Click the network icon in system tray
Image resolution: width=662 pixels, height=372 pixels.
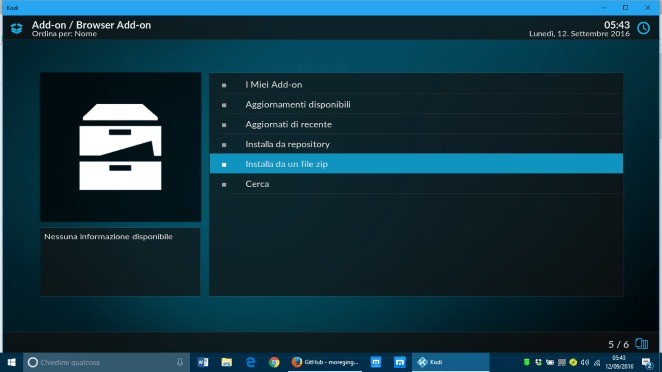coord(597,362)
